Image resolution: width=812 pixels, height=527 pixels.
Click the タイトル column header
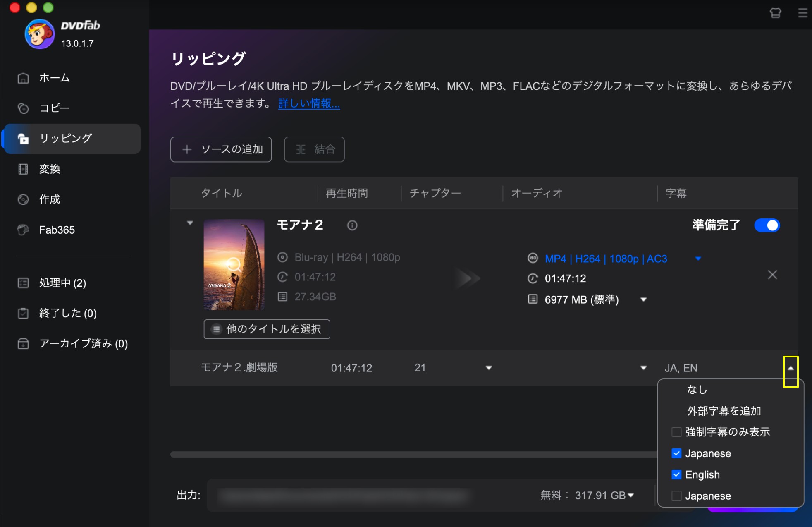click(222, 193)
